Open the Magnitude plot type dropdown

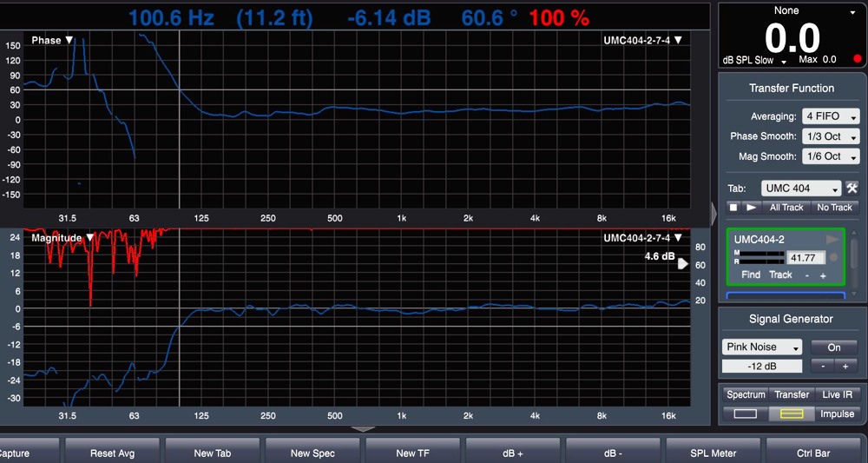62,238
